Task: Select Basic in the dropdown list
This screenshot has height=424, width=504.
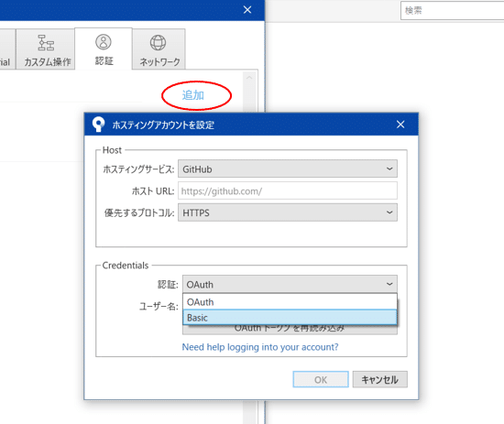Action: pyautogui.click(x=290, y=318)
